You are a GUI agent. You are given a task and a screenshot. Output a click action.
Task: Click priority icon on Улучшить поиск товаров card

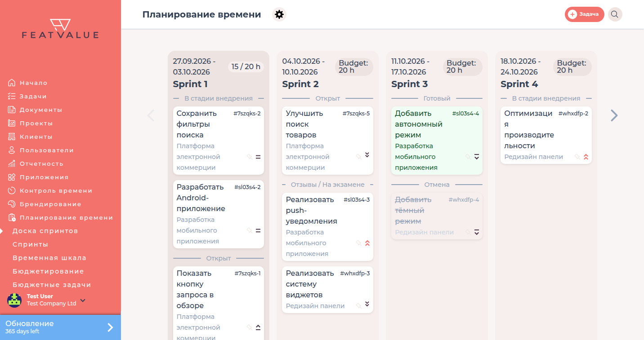point(367,155)
